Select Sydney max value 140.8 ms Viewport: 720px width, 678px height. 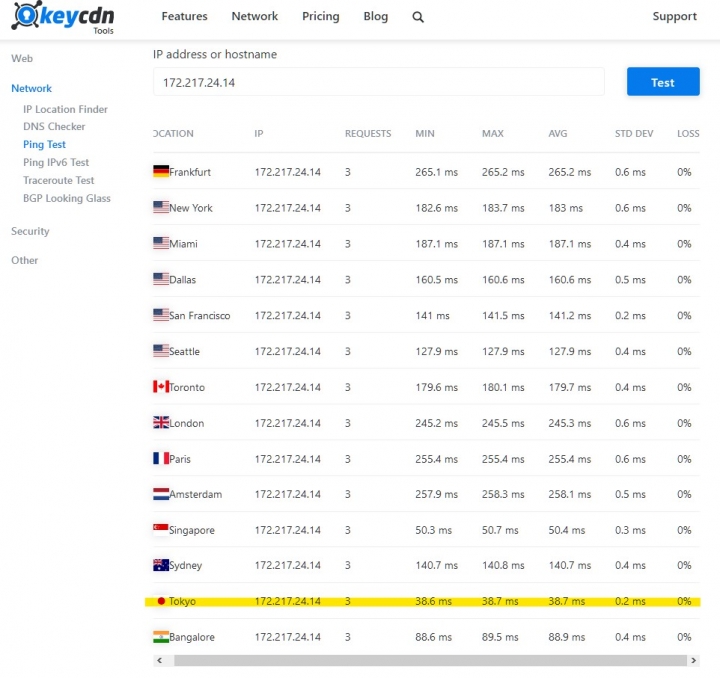click(x=503, y=566)
